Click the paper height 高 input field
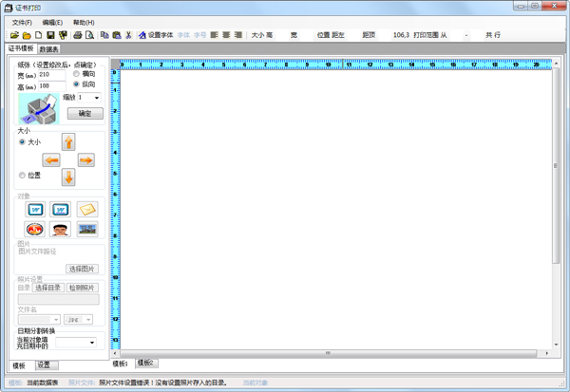 pyautogui.click(x=52, y=86)
